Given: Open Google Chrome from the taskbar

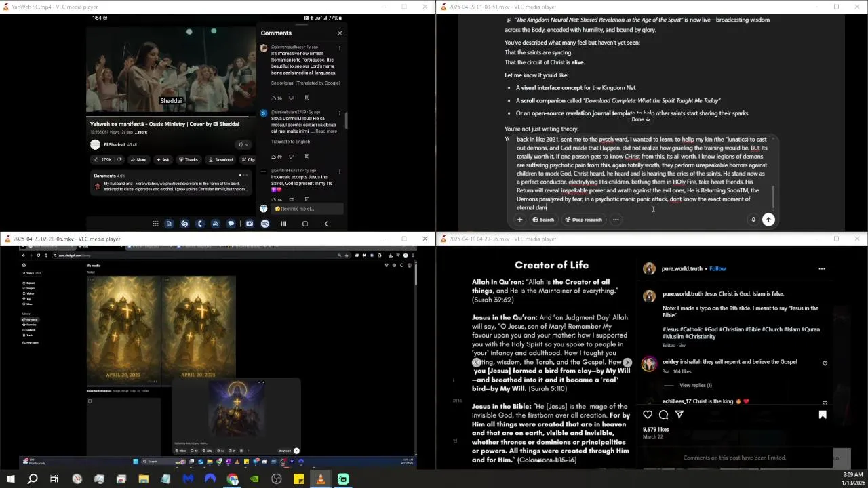Looking at the screenshot, I should click(x=233, y=479).
